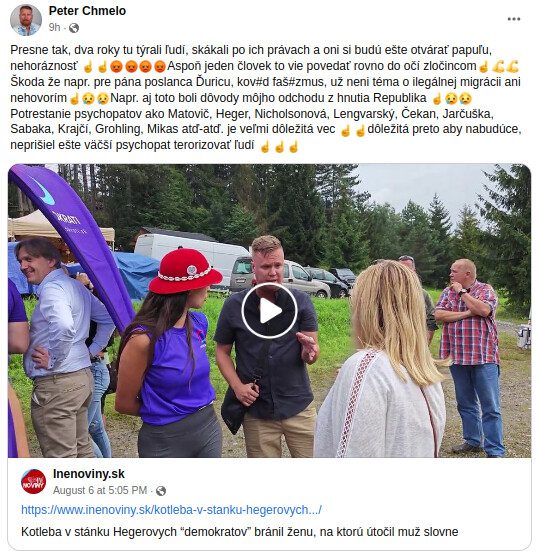
Task: Click the globe icon beside August 6 timestamp
Action: [161, 491]
